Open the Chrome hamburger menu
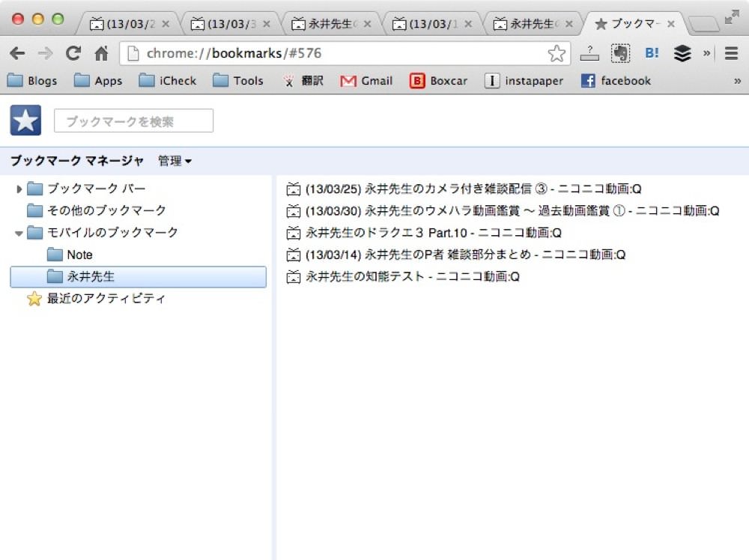Screen dimensions: 749x560 (731, 53)
